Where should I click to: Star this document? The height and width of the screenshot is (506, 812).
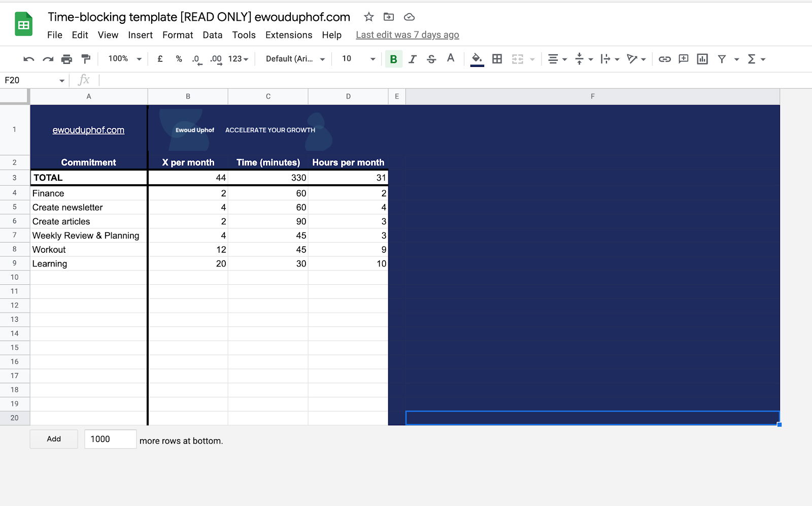coord(369,17)
